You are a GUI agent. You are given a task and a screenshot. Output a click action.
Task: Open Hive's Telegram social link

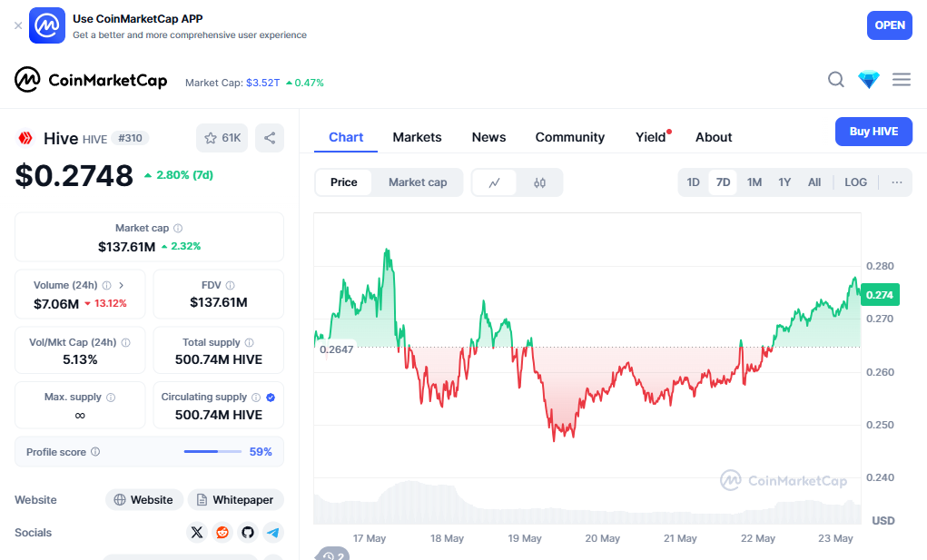pos(272,533)
